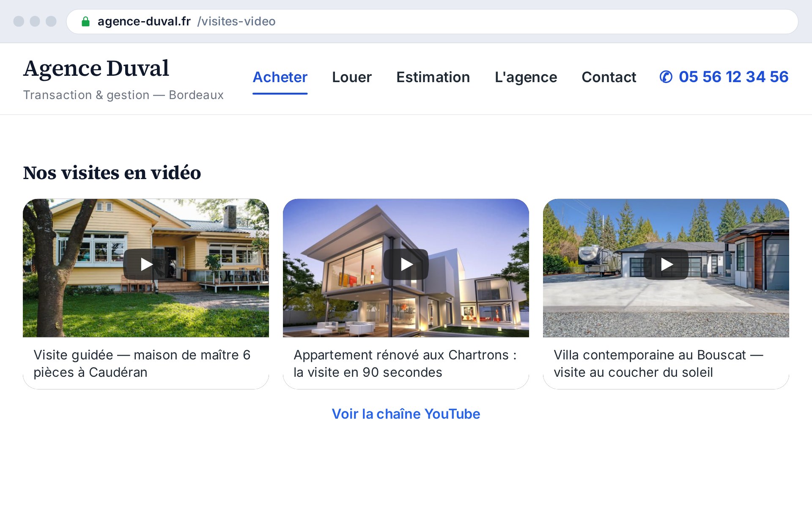Open the title 'Villa contemporaine au Bouscat'
This screenshot has height=508, width=812.
[x=658, y=363]
